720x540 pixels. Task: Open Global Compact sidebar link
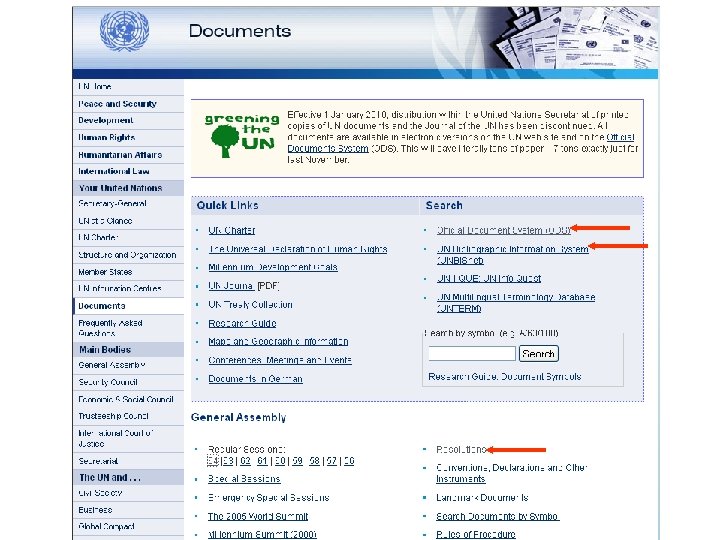(106, 526)
